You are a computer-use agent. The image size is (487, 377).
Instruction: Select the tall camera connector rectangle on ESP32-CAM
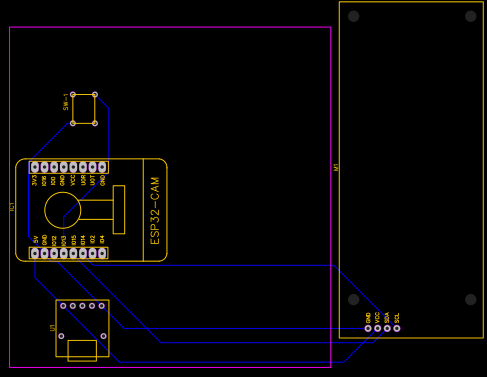[119, 210]
